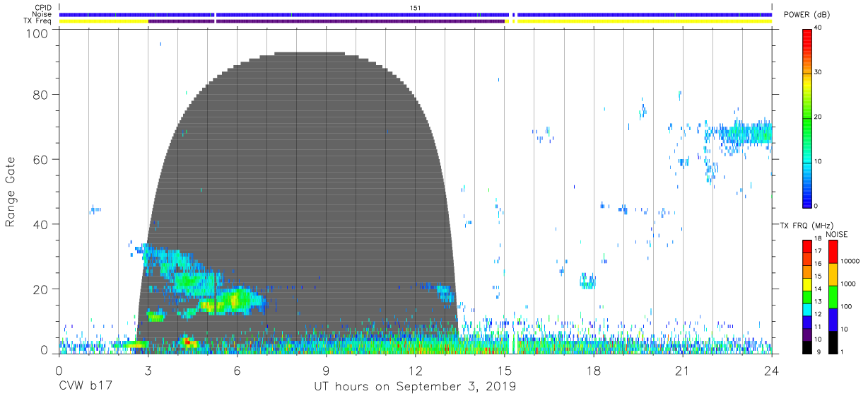This screenshot has height=401, width=868.
Task: Click the power scale label "40"
Action: pos(818,28)
